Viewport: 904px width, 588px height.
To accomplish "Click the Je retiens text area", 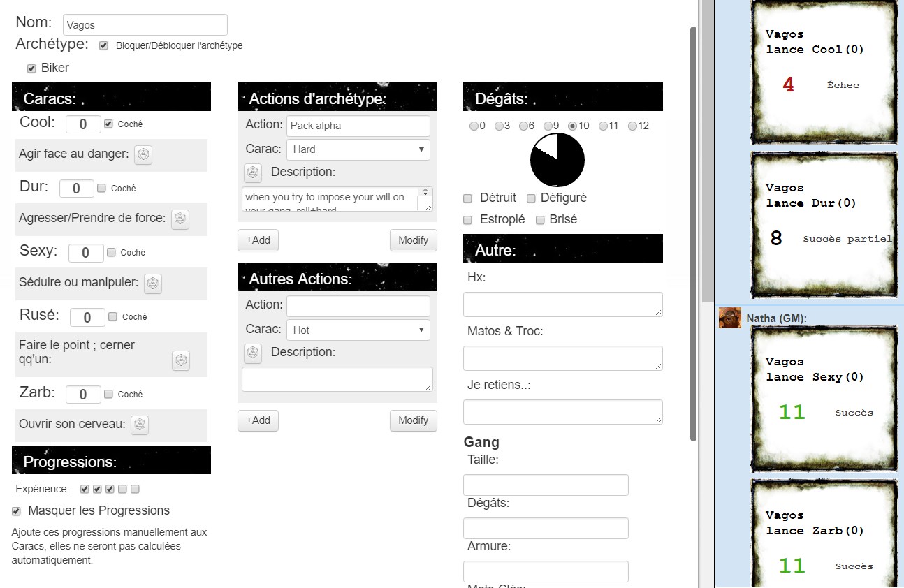I will [x=563, y=412].
